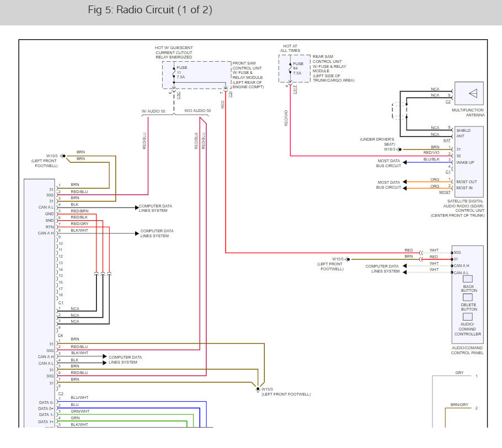This screenshot has height=448, width=502.
Task: Click the Fig 5: Radio Circuit title
Action: point(150,9)
